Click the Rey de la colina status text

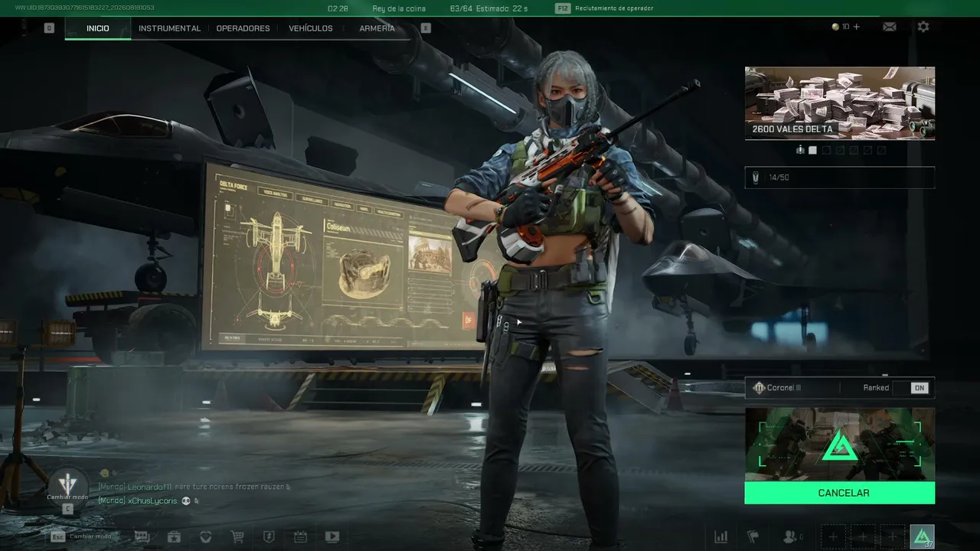pos(399,8)
